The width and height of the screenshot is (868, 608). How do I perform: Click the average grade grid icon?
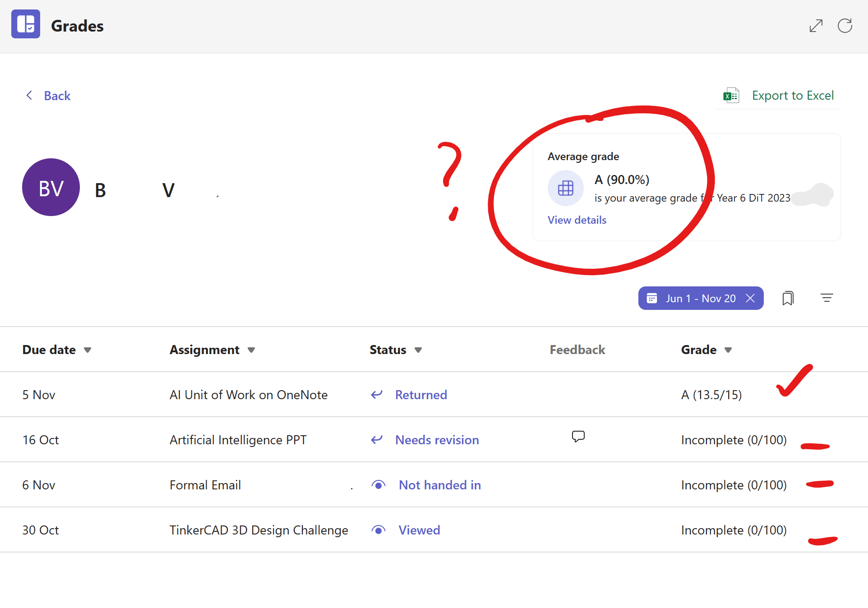565,188
